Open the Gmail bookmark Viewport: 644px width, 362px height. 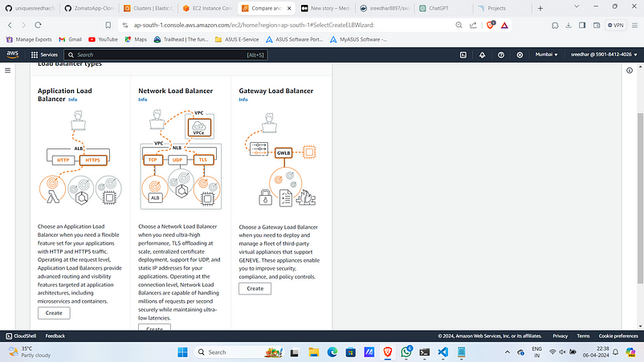tap(70, 39)
